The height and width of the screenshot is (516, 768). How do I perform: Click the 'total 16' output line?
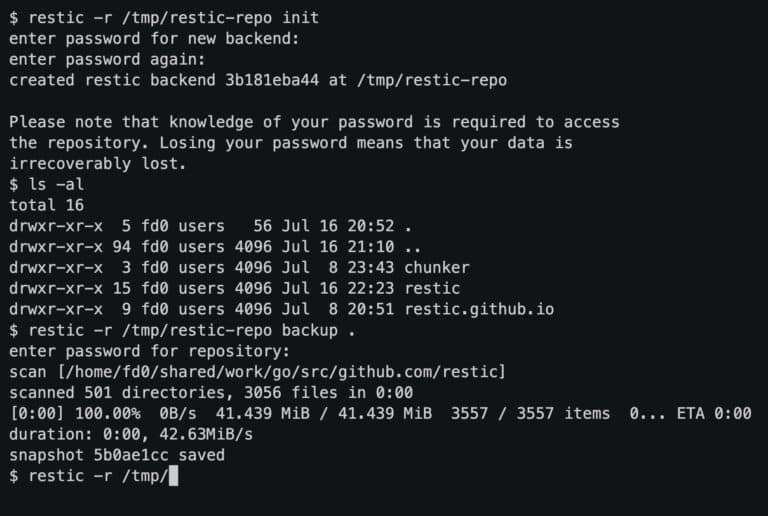47,205
